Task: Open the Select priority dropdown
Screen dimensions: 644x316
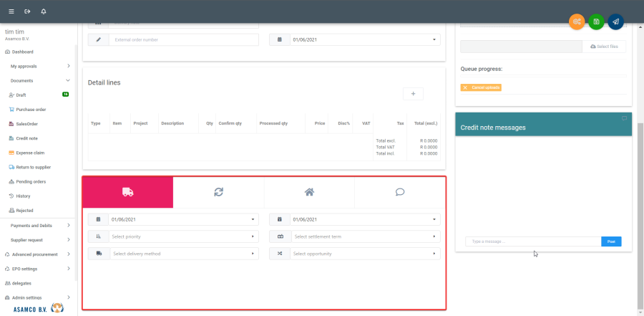Action: 182,236
